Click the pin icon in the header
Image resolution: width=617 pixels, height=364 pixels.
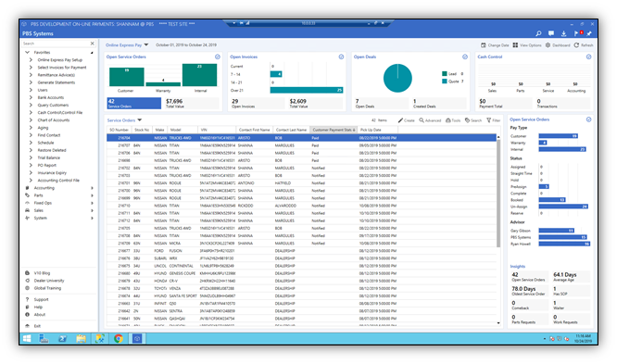(x=589, y=33)
